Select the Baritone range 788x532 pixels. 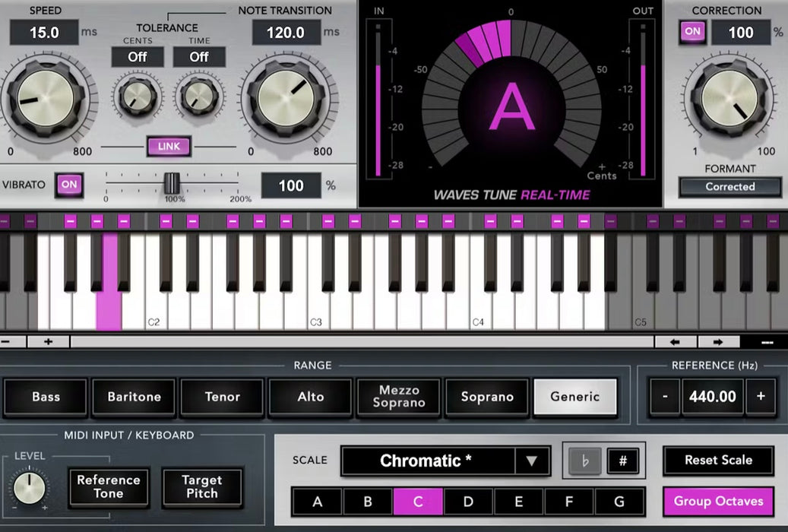tap(134, 397)
